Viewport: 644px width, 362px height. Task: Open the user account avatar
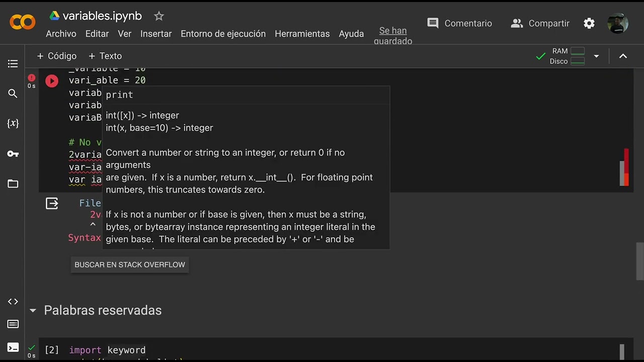point(617,24)
